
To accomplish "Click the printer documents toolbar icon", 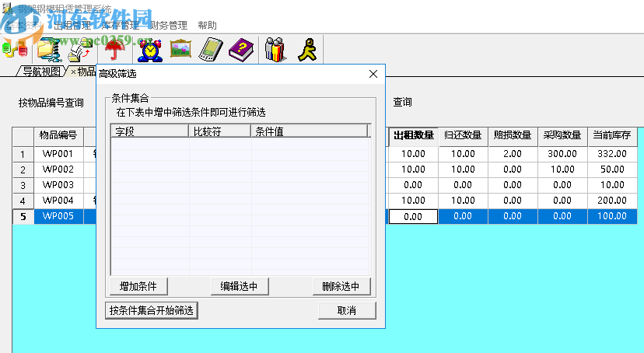I will click(x=79, y=50).
